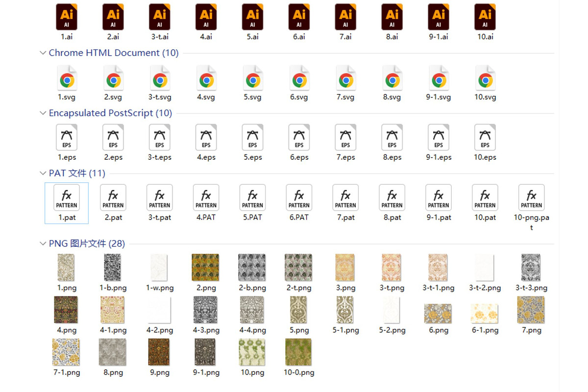Select the 8.eps file icon
588x392 pixels.
392,137
